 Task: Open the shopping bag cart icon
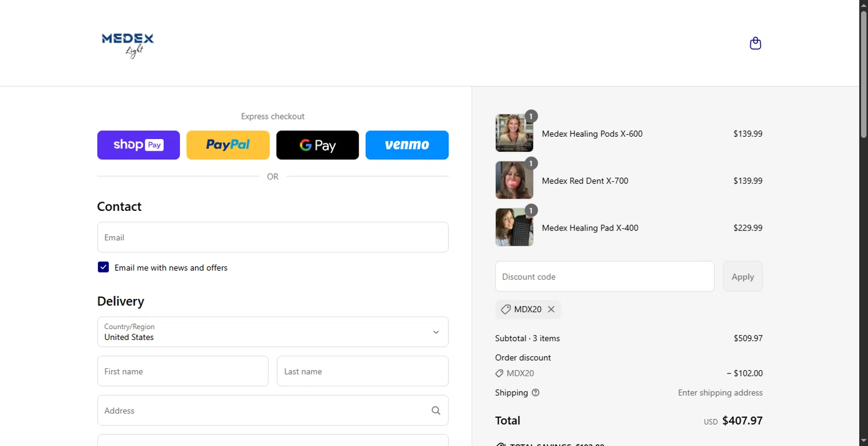tap(755, 43)
